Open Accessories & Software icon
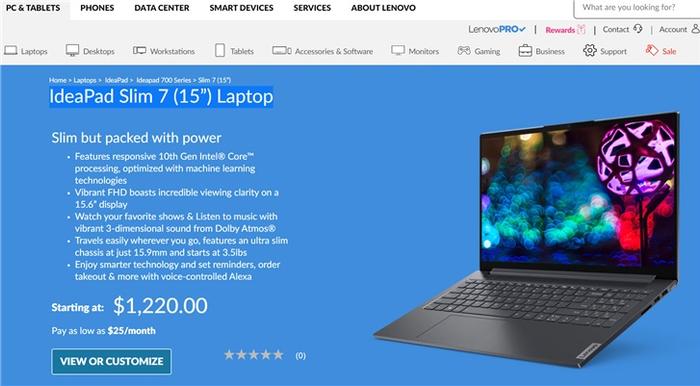Image resolution: width=700 pixels, height=386 pixels. click(x=282, y=50)
